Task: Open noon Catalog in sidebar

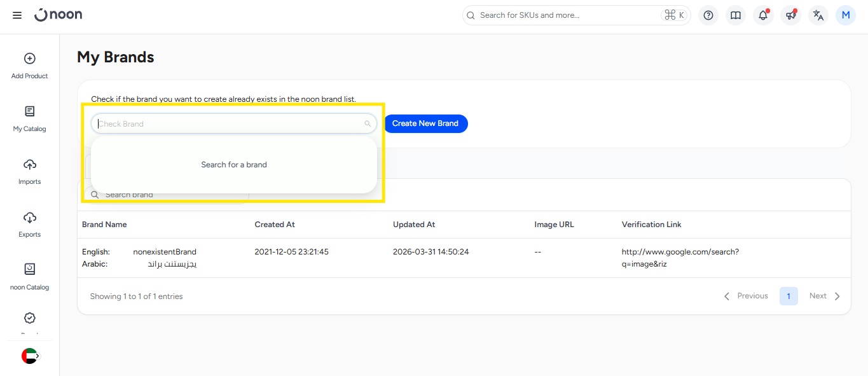Action: 29,277
